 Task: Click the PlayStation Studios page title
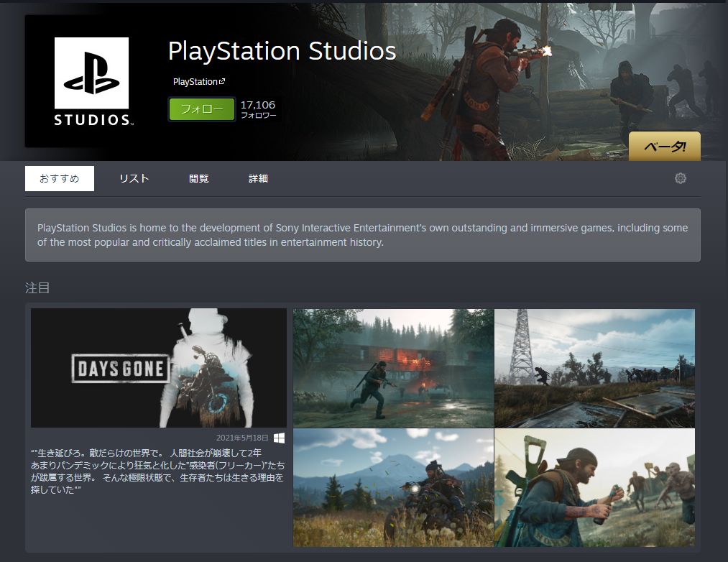pos(282,50)
